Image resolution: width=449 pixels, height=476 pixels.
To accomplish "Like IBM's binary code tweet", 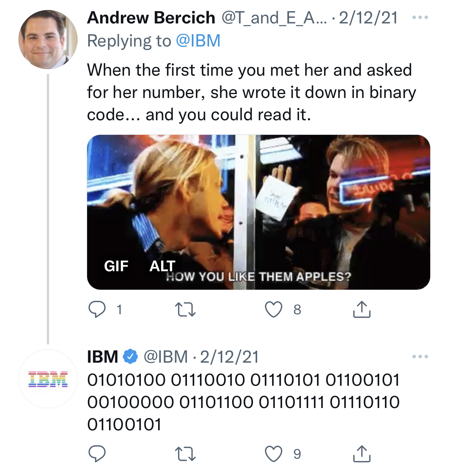I will 274,454.
